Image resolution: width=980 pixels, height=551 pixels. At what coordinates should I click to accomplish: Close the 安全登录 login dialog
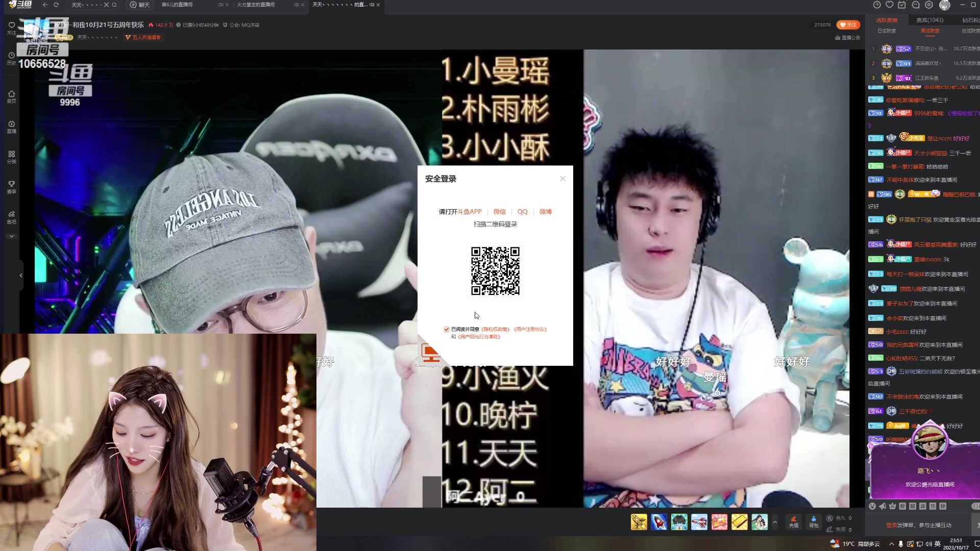click(562, 179)
